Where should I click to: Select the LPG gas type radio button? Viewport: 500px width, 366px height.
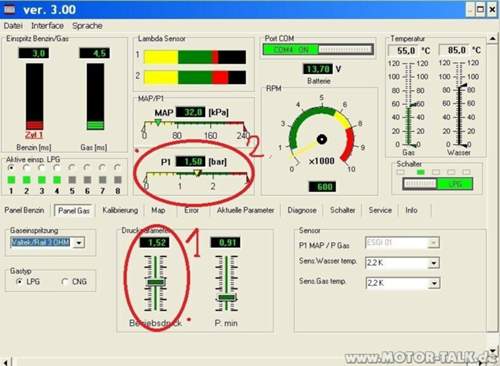point(19,282)
